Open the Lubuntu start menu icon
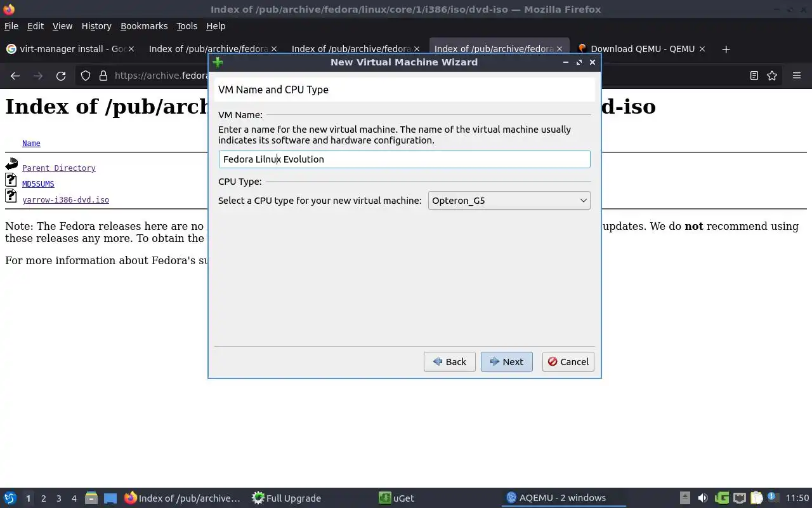 (10, 498)
